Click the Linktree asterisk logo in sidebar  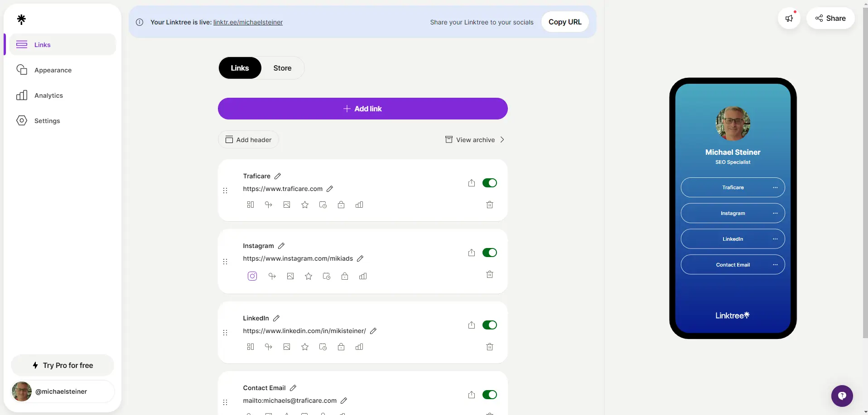(21, 19)
